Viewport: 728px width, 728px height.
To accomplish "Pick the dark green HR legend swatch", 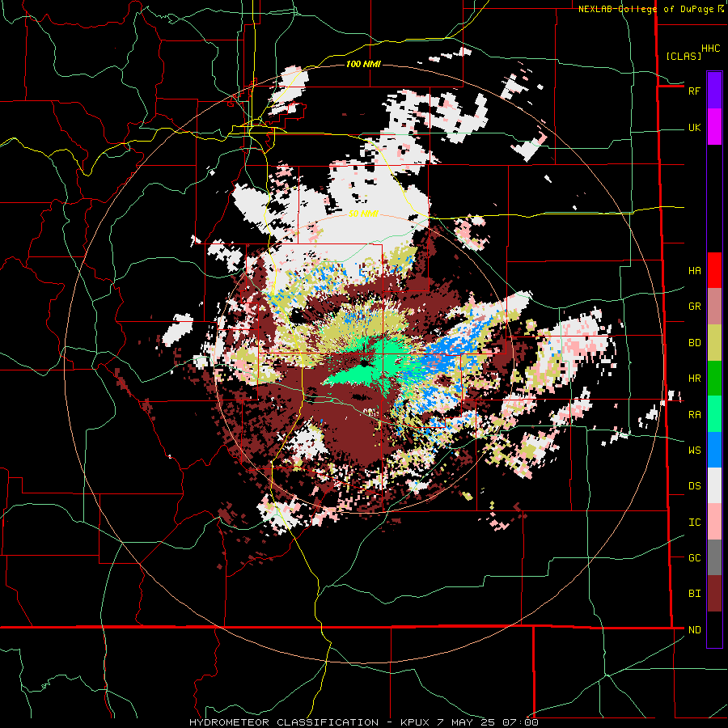I will click(714, 379).
